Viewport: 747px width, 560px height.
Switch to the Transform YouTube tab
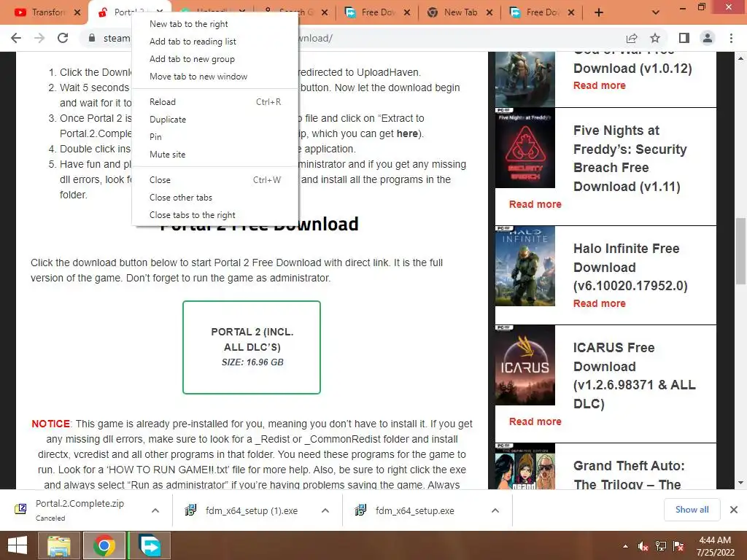click(41, 13)
